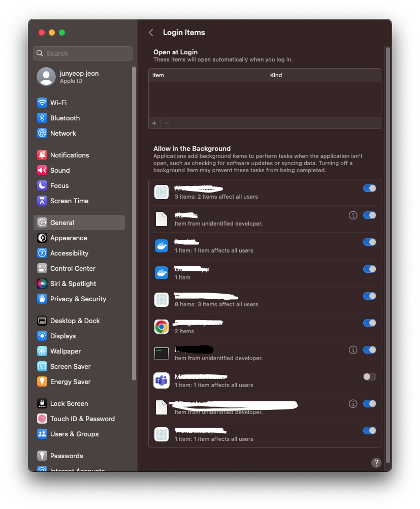Screen dimensions: 420x509
Task: Select the Siri & Spotlight icon
Action: pos(42,284)
